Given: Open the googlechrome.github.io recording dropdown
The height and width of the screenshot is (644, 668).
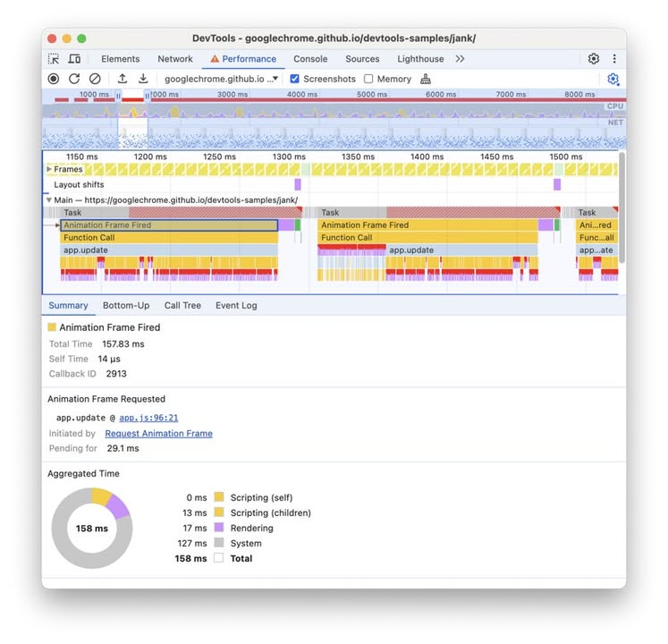Looking at the screenshot, I should coord(222,79).
